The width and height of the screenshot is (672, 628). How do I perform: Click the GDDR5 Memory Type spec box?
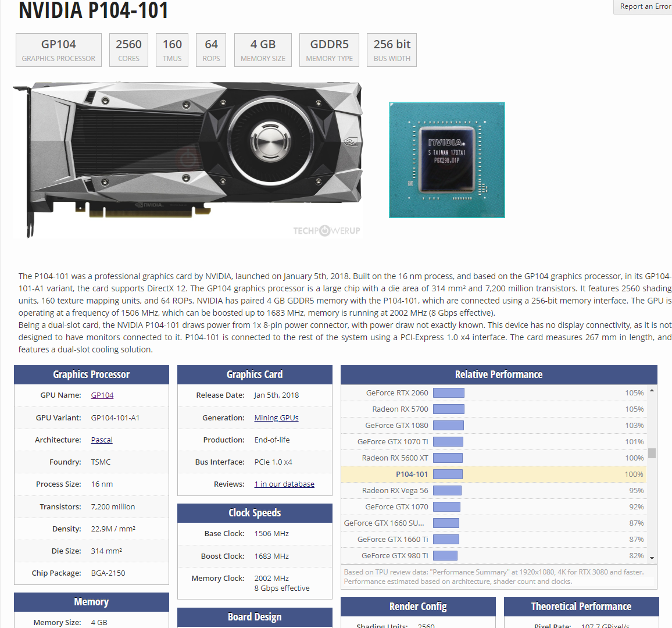click(329, 50)
